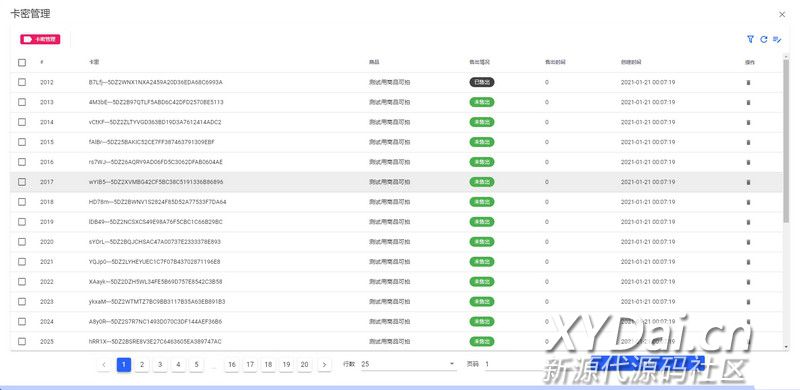
Task: Click the red 卡密管理 button
Action: coord(40,39)
